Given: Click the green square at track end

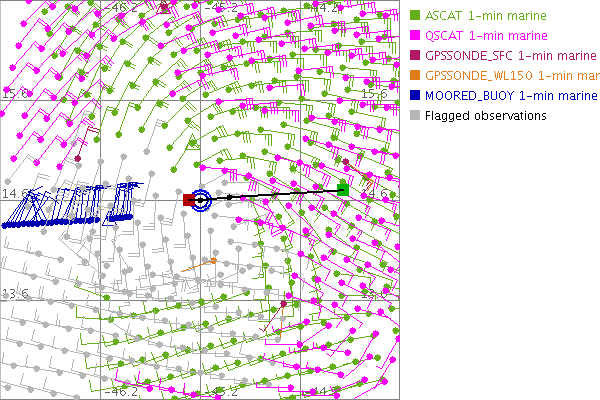Looking at the screenshot, I should click(x=343, y=189).
